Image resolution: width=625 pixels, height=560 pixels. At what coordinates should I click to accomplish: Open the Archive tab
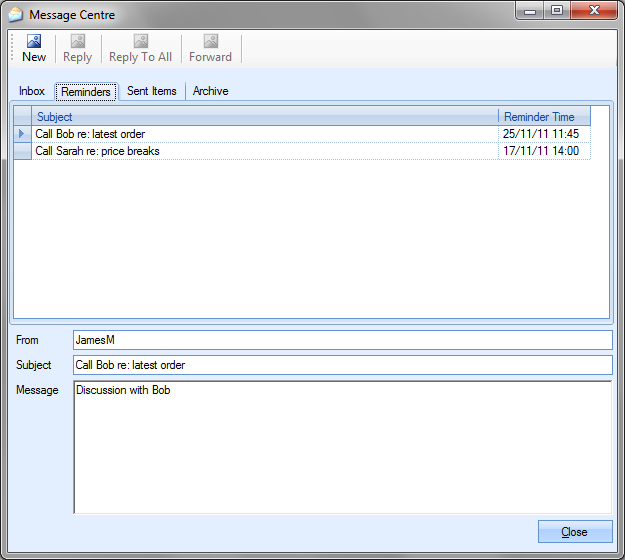pos(210,91)
